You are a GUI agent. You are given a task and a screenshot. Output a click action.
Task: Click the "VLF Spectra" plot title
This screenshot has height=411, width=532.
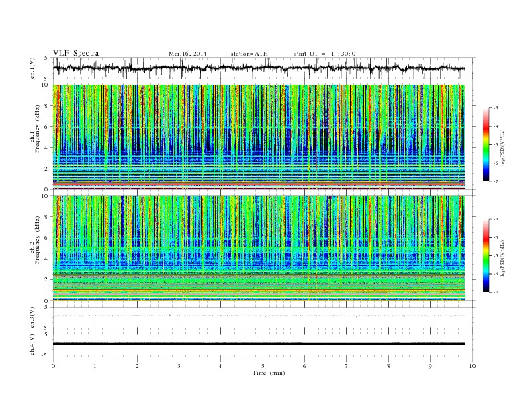point(76,53)
